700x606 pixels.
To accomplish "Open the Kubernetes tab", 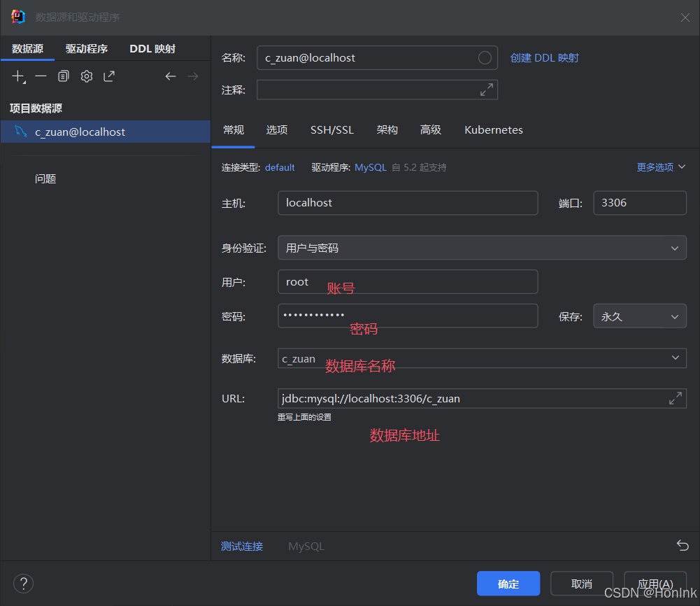I will (x=493, y=130).
